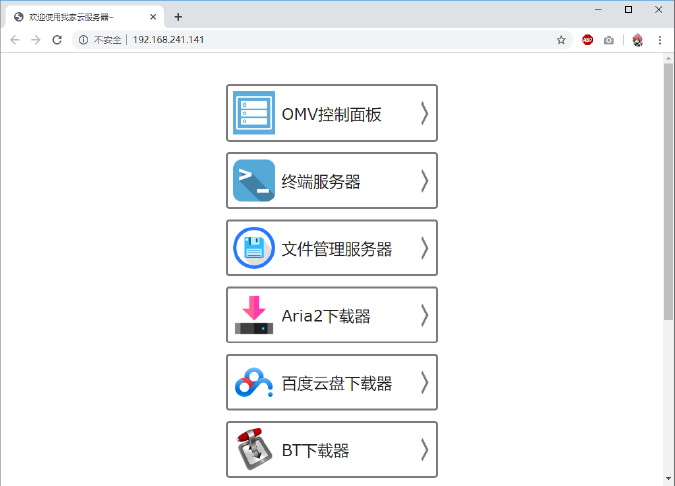Reload the page with the refresh button
This screenshot has height=486, width=675.
point(57,40)
